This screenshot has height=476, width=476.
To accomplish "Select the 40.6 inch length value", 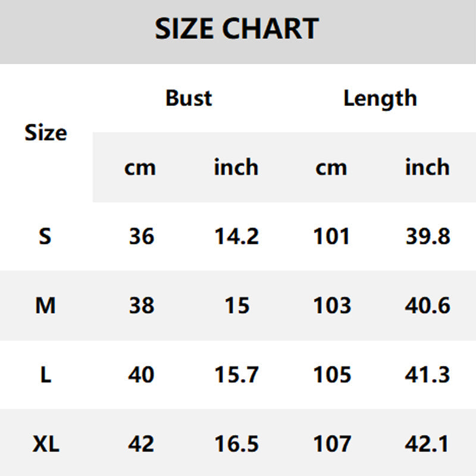I will click(428, 306).
